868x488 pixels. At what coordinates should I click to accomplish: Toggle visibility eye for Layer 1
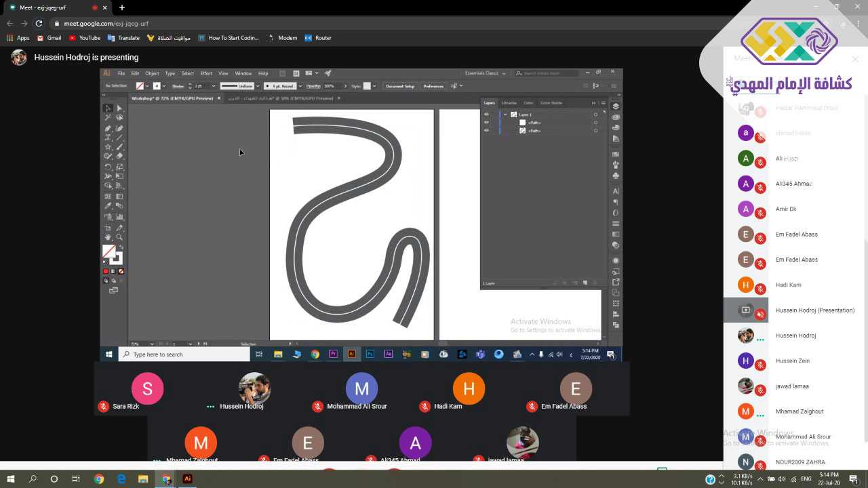[486, 115]
